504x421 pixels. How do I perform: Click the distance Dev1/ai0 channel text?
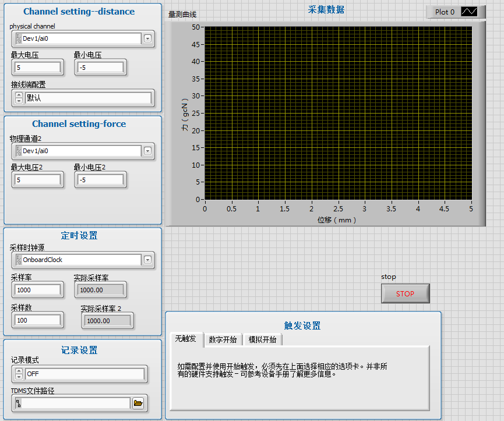36,38
